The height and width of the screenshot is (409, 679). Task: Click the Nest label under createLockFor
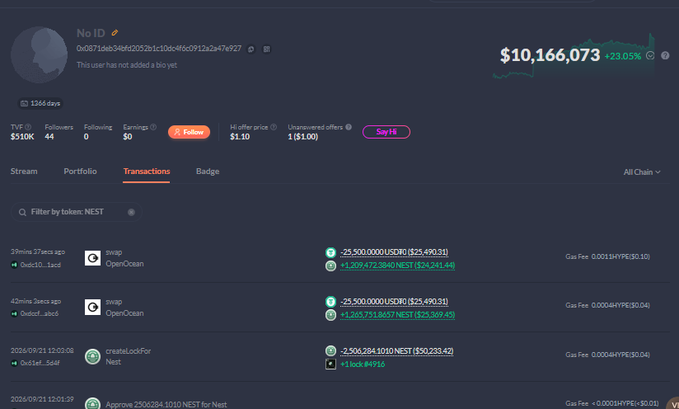[x=113, y=362]
